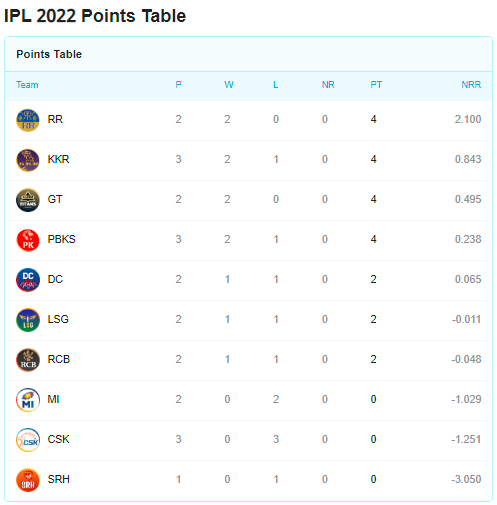Click the Delhi Capitals DC logo
Image resolution: width=497 pixels, height=505 pixels.
[28, 280]
